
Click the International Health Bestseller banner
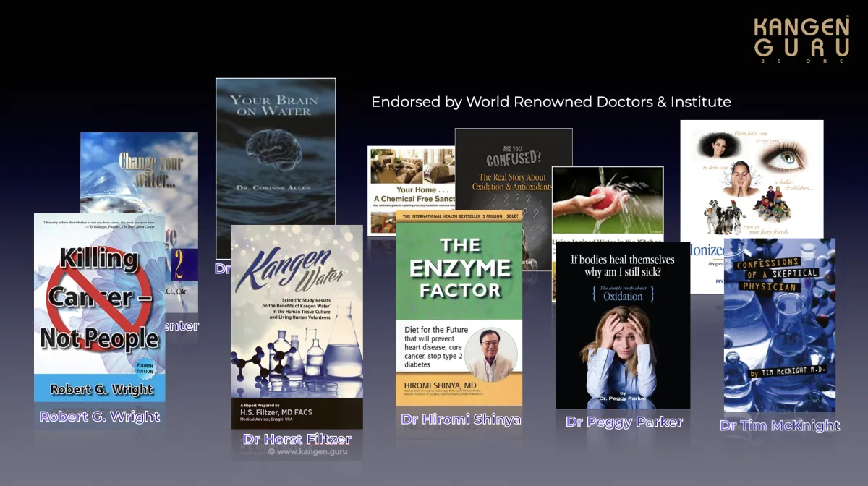click(x=459, y=216)
